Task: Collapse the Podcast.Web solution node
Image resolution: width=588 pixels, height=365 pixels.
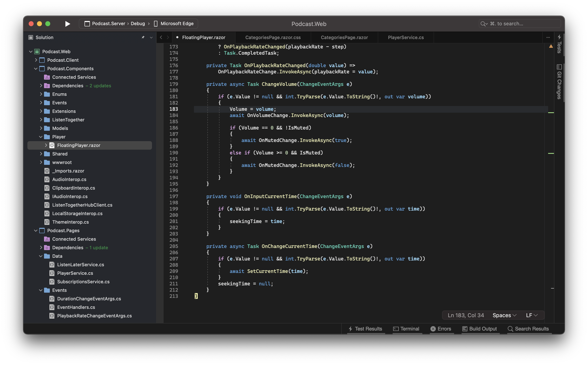Action: pyautogui.click(x=31, y=51)
